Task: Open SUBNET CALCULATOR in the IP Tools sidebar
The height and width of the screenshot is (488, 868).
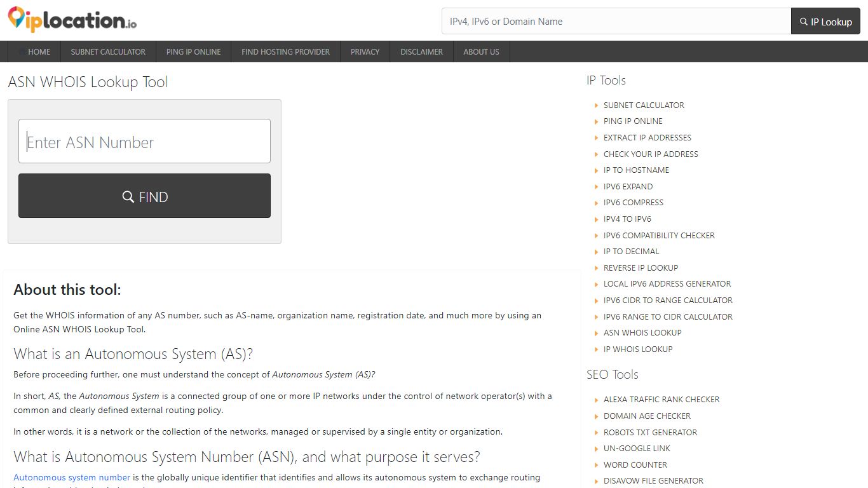Action: [644, 105]
